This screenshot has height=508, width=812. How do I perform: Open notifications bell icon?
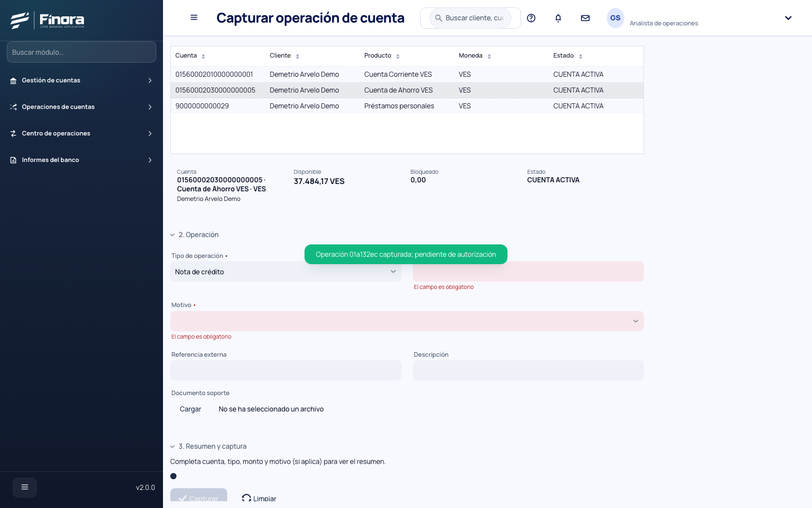tap(558, 18)
